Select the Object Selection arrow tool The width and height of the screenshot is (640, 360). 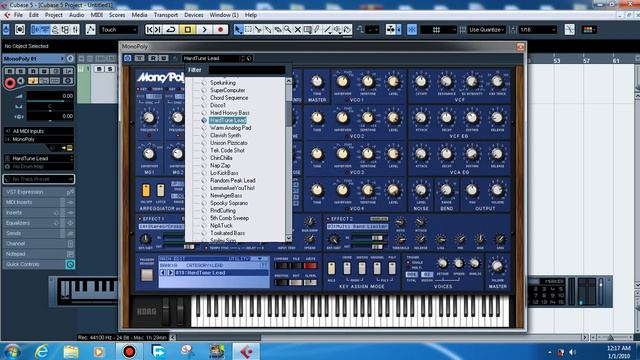[238, 29]
